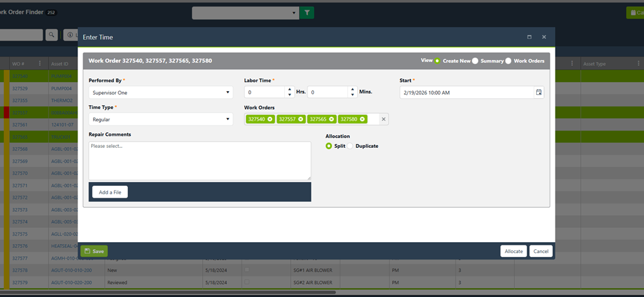Click the green filter funnel icon

coord(307,12)
